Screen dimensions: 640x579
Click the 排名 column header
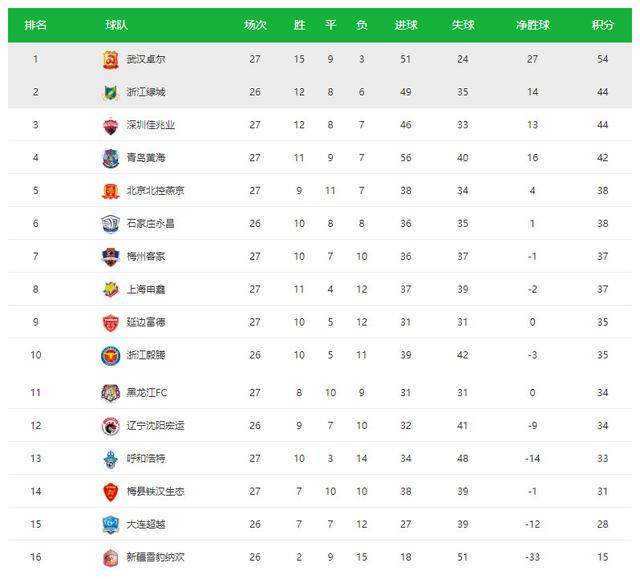click(x=36, y=25)
